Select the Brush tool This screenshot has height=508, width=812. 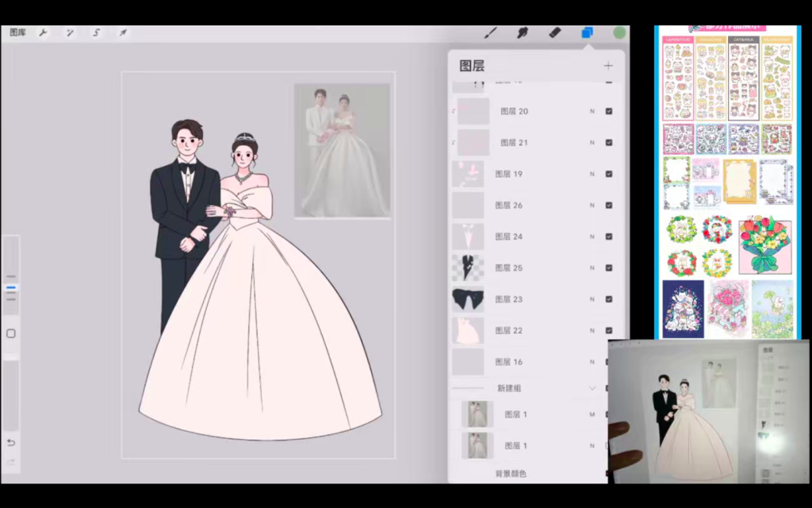pos(491,33)
